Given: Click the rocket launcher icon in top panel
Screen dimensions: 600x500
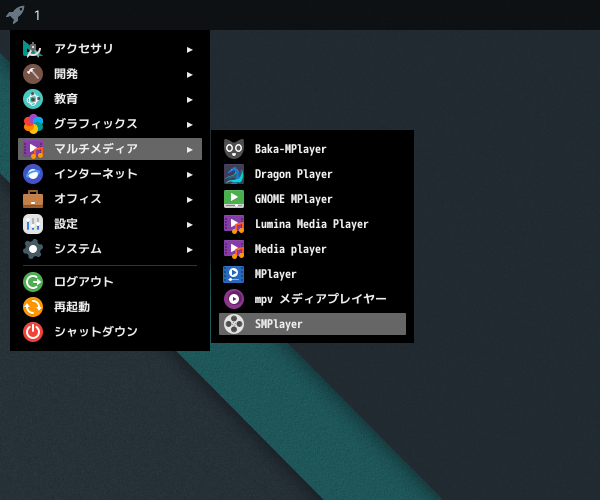Looking at the screenshot, I should (x=15, y=15).
